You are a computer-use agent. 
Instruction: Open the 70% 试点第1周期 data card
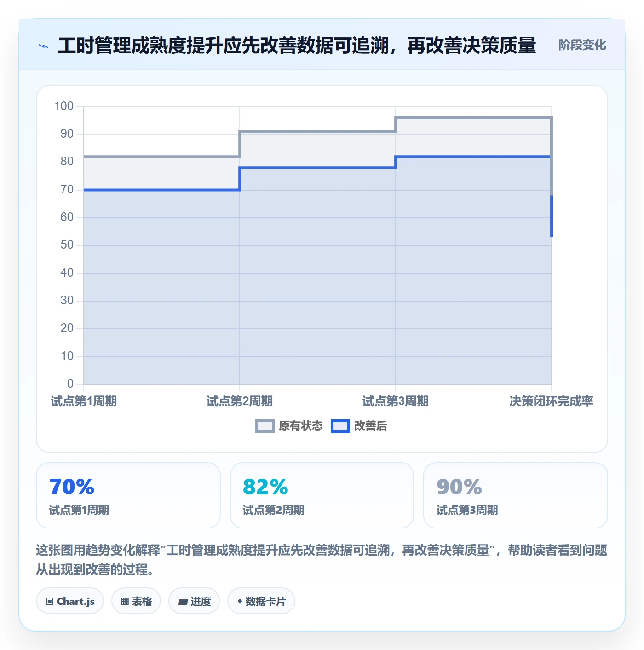pyautogui.click(x=128, y=495)
